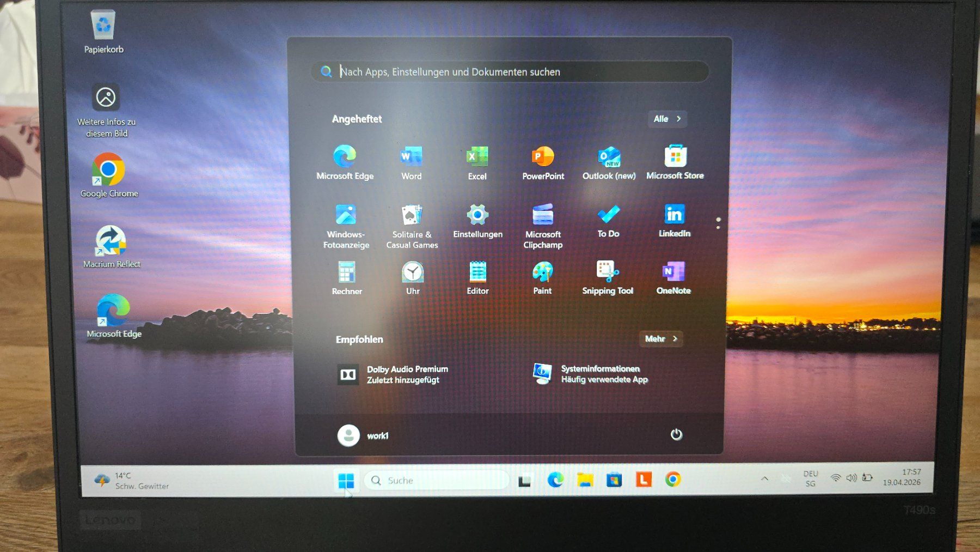Open File Explorer from taskbar

(585, 480)
